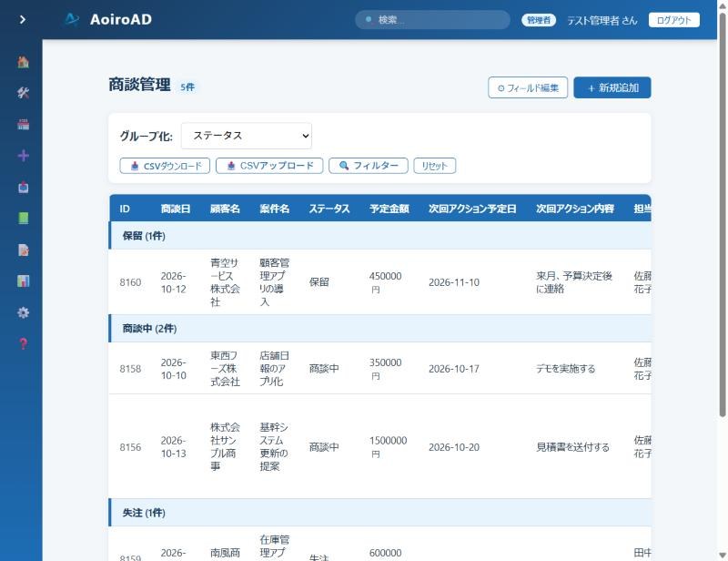
Task: Click the 2026-10-20 next action date
Action: [453, 447]
